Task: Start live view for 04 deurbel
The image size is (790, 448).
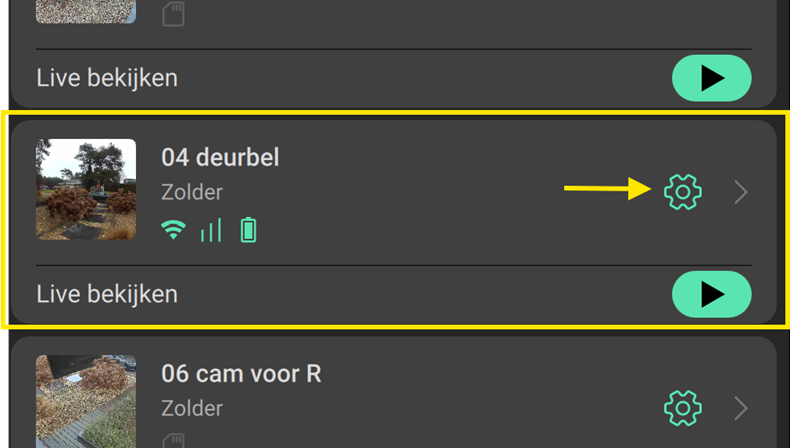Action: pos(711,294)
